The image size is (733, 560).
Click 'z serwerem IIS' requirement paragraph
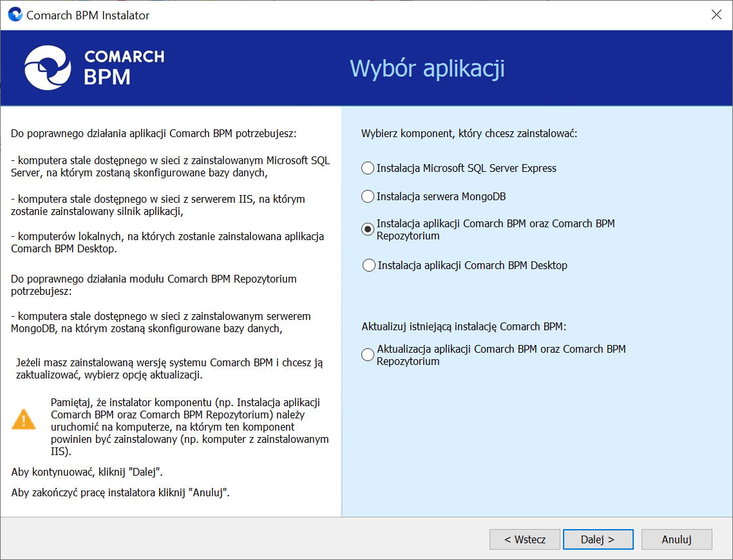158,205
